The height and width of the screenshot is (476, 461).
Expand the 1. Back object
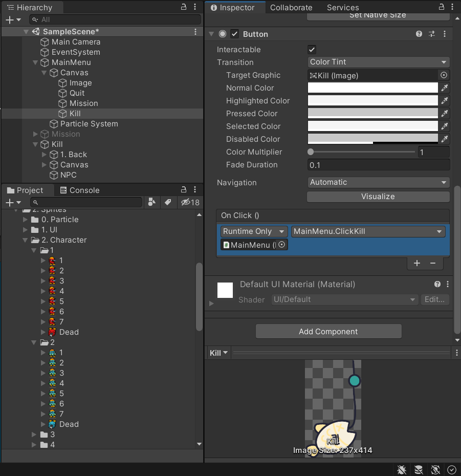pyautogui.click(x=44, y=155)
